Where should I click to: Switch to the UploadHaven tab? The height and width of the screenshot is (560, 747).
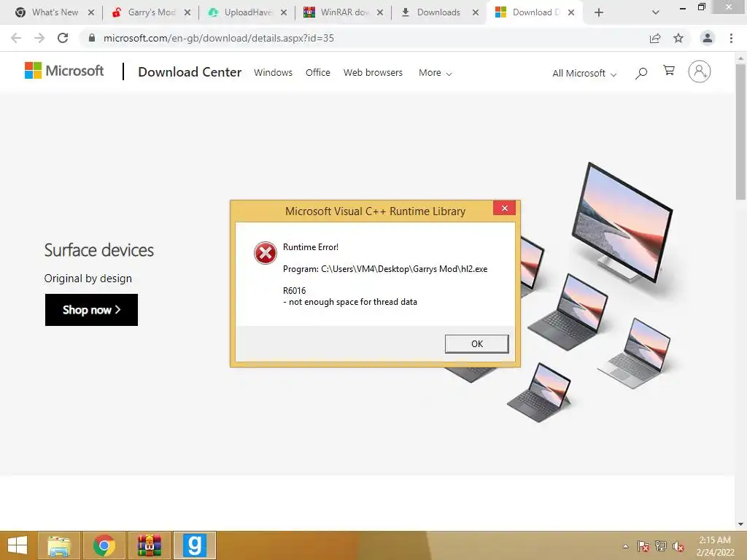click(x=248, y=12)
